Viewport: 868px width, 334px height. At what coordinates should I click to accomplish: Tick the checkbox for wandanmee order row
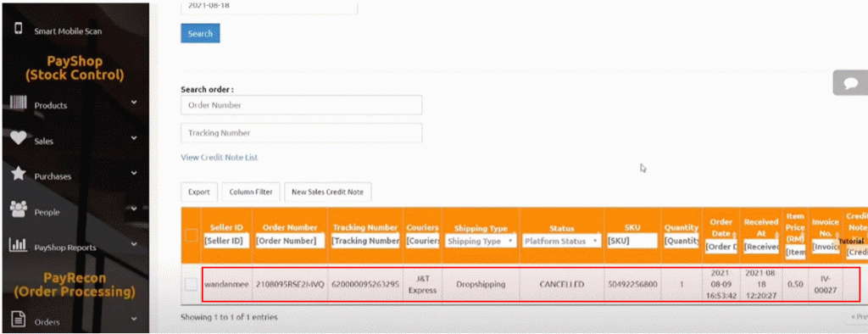coord(191,284)
